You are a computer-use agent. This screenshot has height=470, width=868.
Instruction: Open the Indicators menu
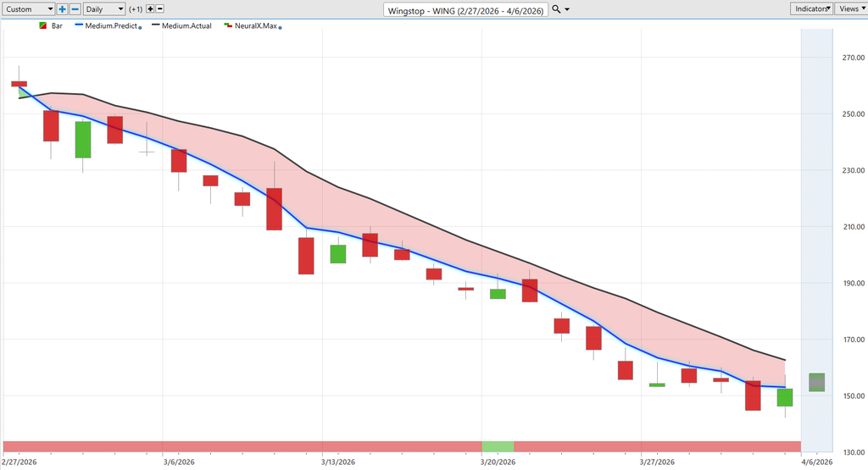pyautogui.click(x=811, y=8)
